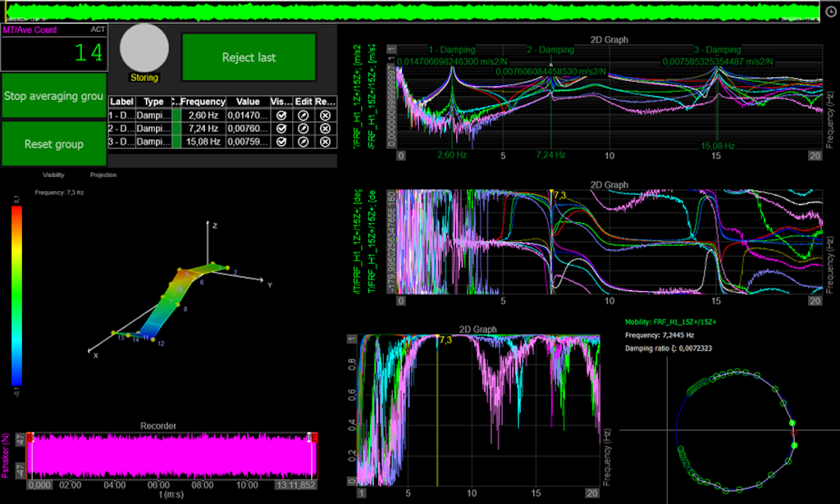Select node 2 on the 3D geometry
840x504 pixels.
point(228,267)
